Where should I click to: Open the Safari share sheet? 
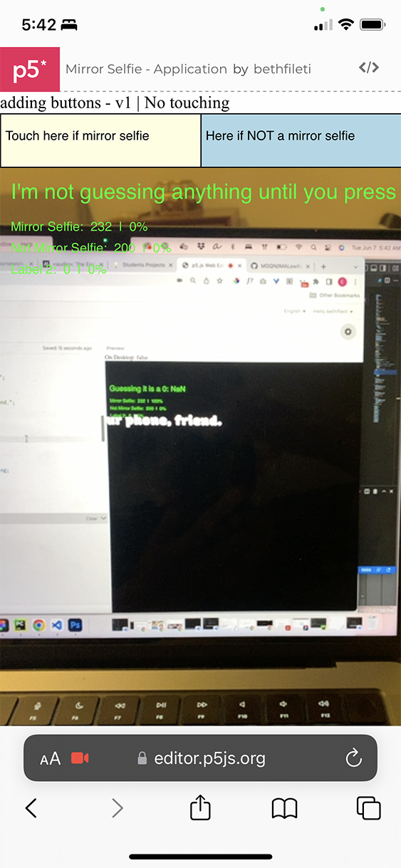coord(201,807)
